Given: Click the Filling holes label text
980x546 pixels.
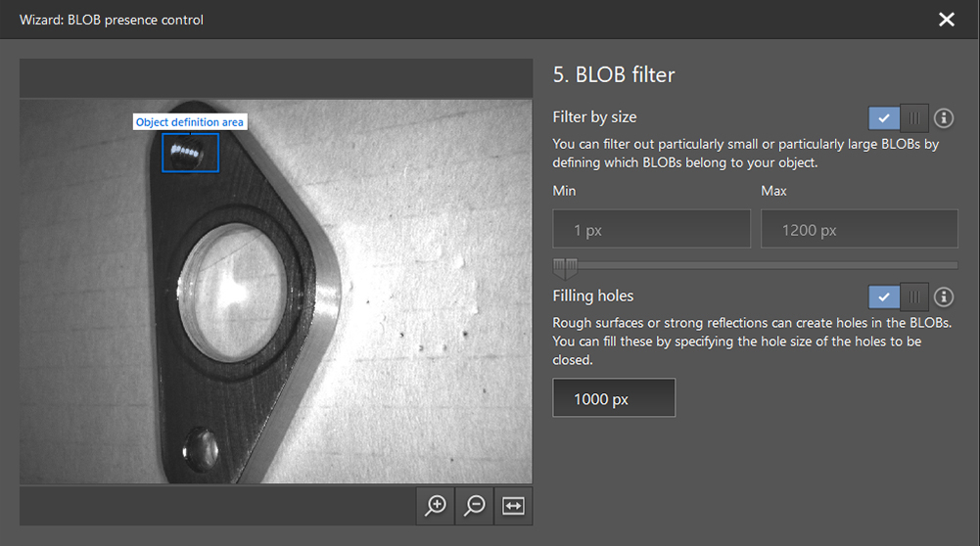Looking at the screenshot, I should click(592, 296).
